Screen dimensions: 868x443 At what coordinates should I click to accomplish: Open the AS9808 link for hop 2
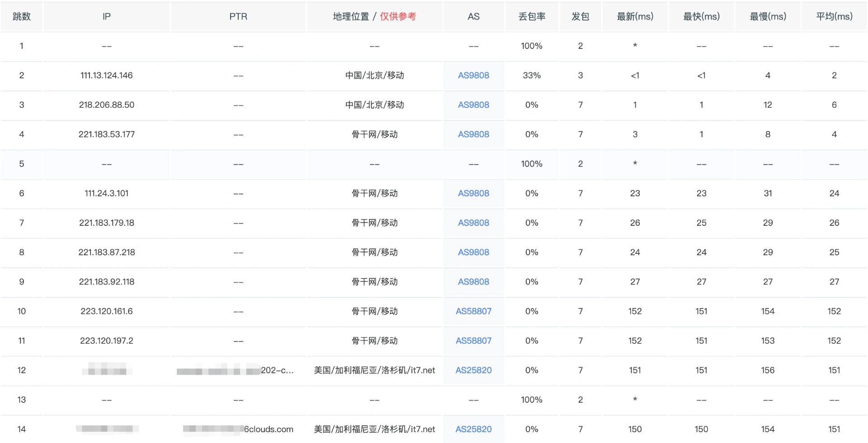473,76
